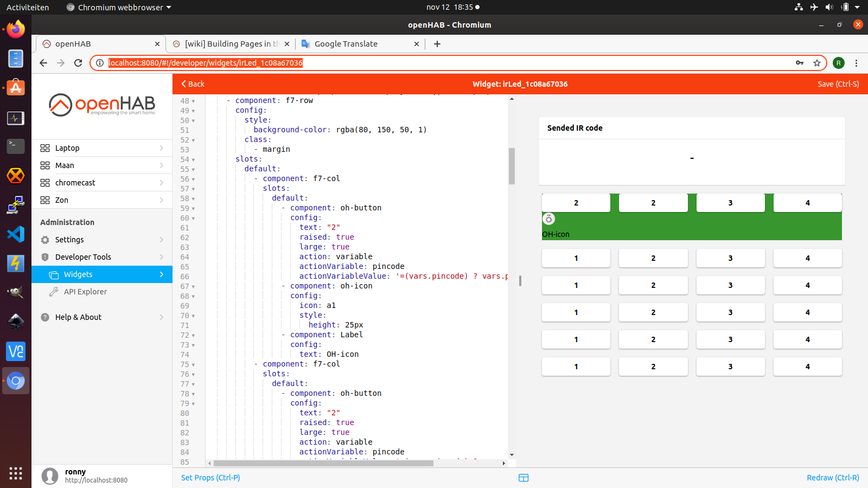The image size is (868, 488).
Task: Click the Set Props (Ctrl-P) link
Action: tap(210, 478)
